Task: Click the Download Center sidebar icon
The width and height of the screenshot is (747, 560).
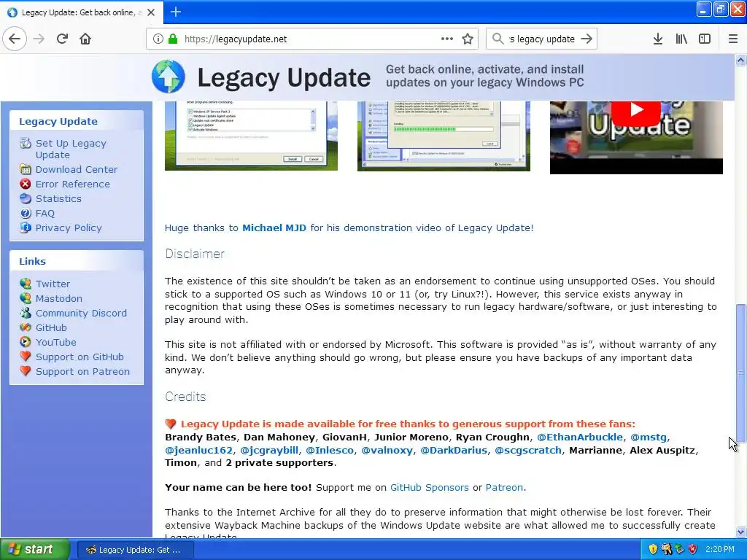Action: pyautogui.click(x=26, y=169)
